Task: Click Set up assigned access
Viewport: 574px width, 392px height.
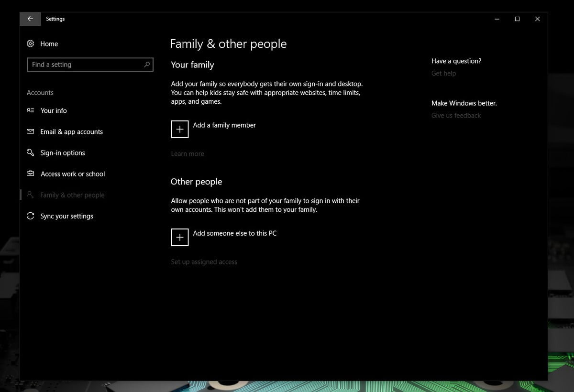Action: pyautogui.click(x=204, y=261)
